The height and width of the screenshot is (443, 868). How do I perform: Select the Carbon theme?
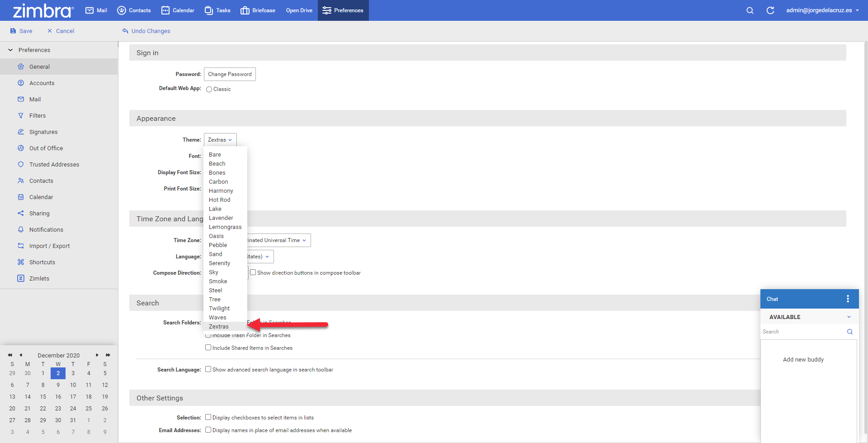coord(218,182)
